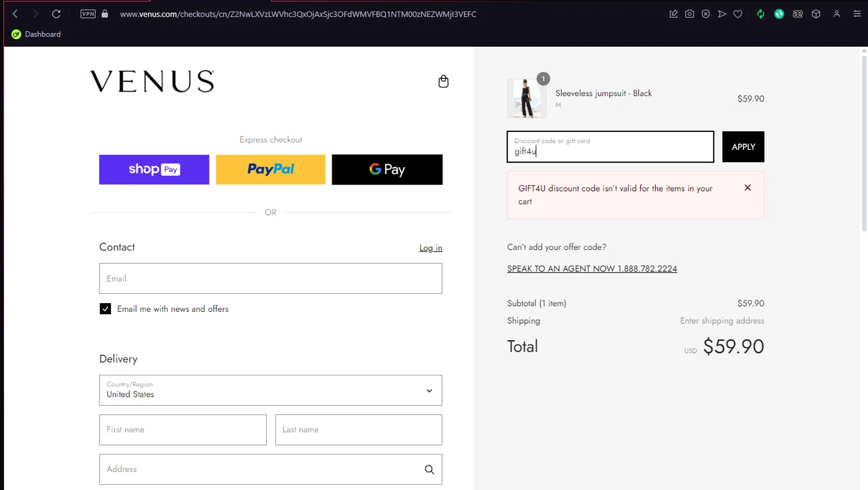
Task: Click the Contact heading
Action: point(117,247)
